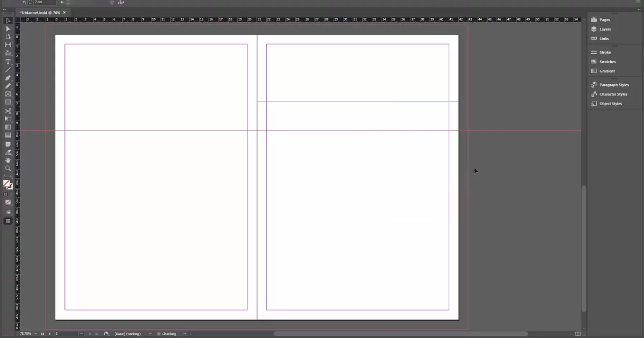The width and height of the screenshot is (644, 338).
Task: Click the preflight Checking status indicator
Action: 159,334
